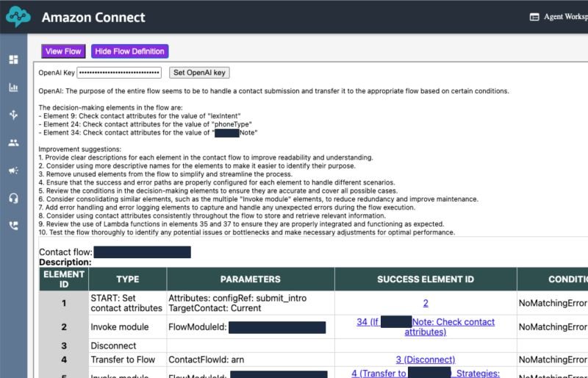
Task: Follow success link 2 in element 1 row
Action: click(x=426, y=303)
